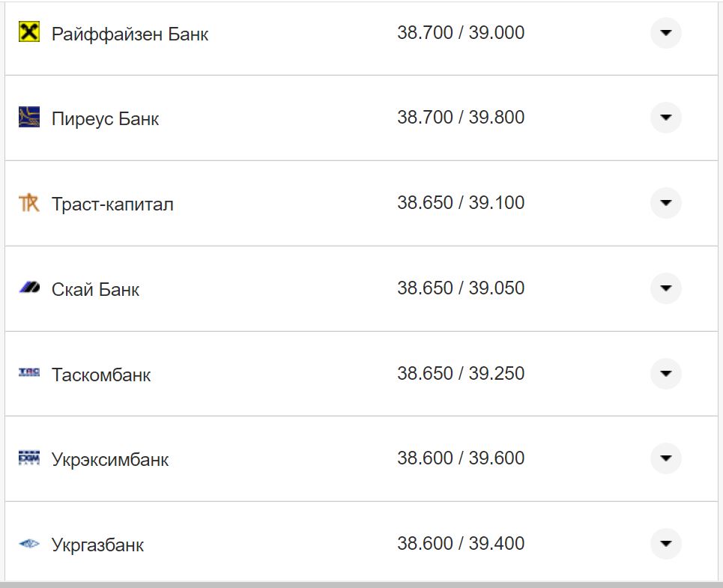
Task: Open the Таскомбанк dropdown arrow
Action: 665,372
